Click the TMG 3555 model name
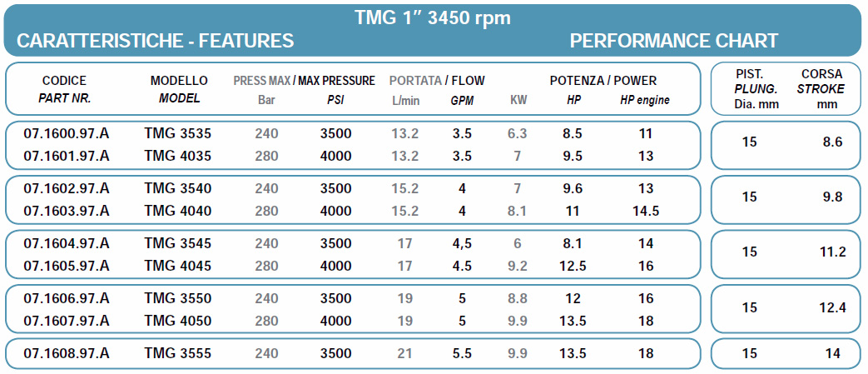The height and width of the screenshot is (374, 868). click(x=178, y=353)
